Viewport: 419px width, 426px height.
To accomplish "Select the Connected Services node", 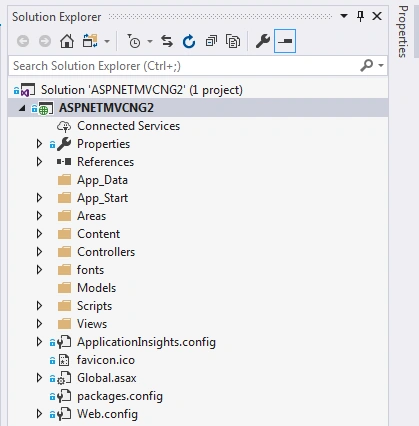I will [x=128, y=126].
